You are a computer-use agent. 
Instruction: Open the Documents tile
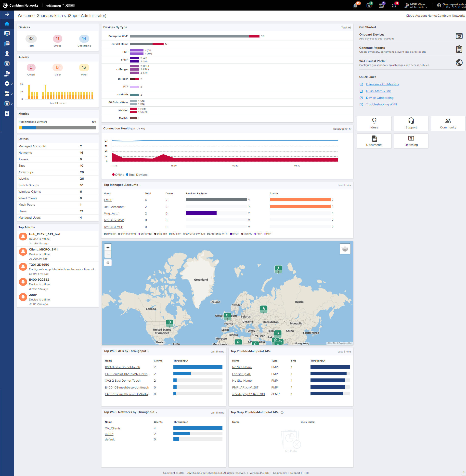[374, 141]
